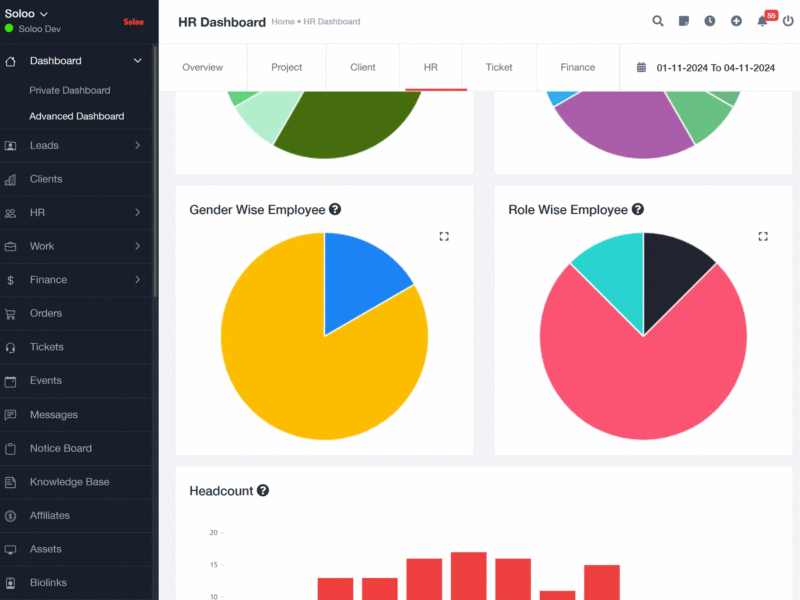Click the clock timer icon

pos(710,21)
